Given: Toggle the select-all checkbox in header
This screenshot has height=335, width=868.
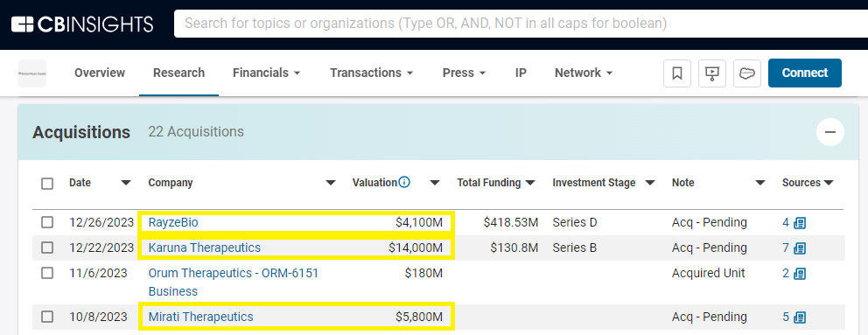Looking at the screenshot, I should (47, 184).
